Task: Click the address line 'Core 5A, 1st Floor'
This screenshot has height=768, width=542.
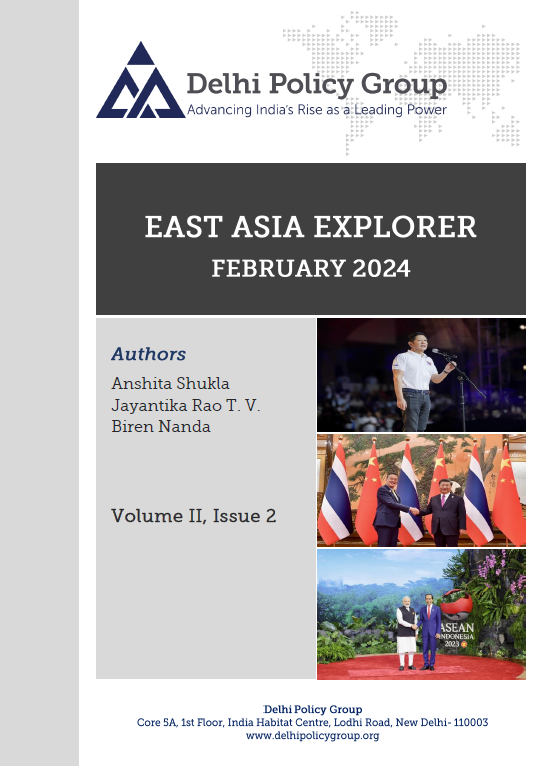Action: tap(312, 722)
